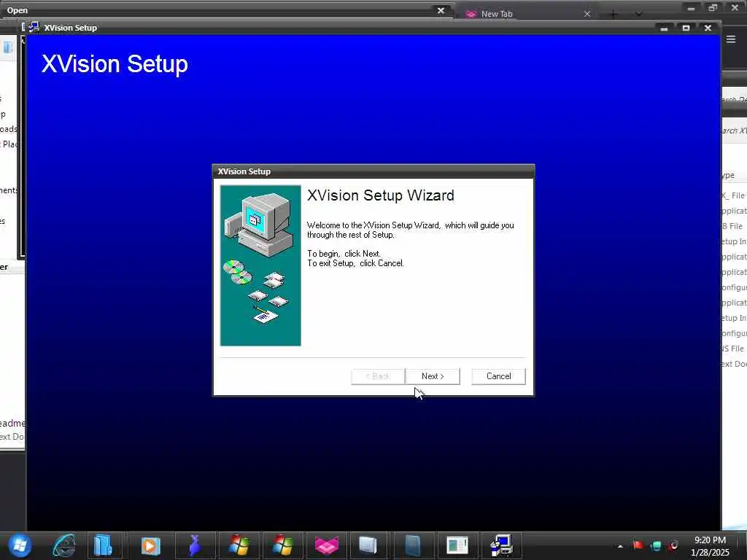The image size is (747, 560).
Task: Click the document page taskbar icon
Action: click(458, 545)
